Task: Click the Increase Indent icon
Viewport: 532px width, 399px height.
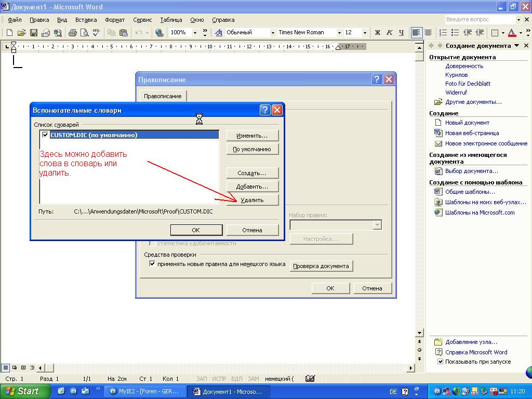Action: (480, 33)
